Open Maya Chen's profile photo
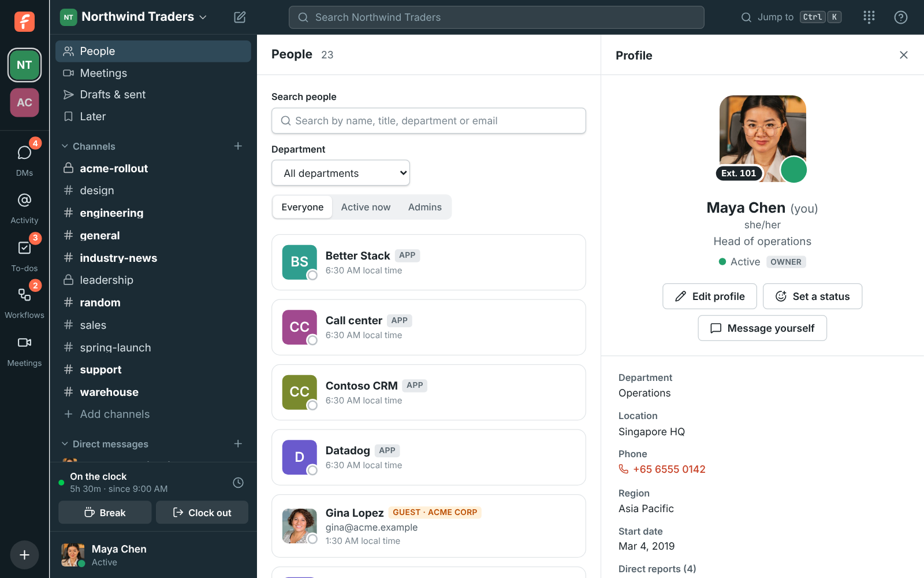 [762, 139]
